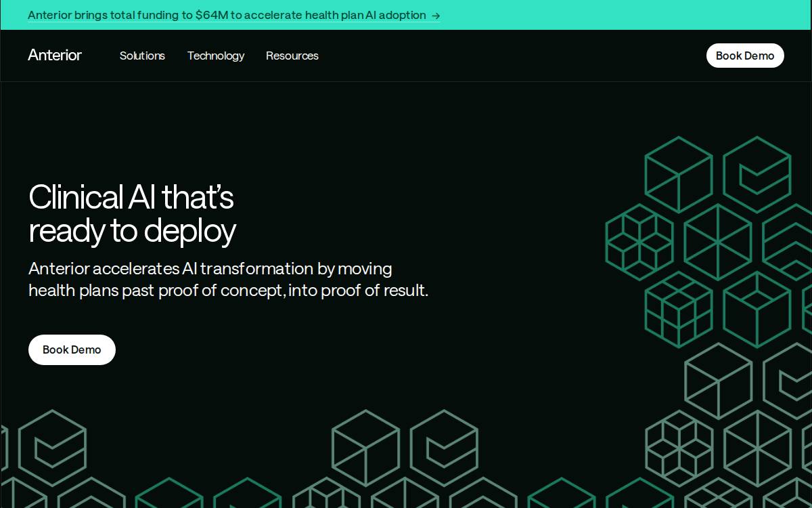This screenshot has height=508, width=812.
Task: Open the Technology menu
Action: click(x=216, y=56)
